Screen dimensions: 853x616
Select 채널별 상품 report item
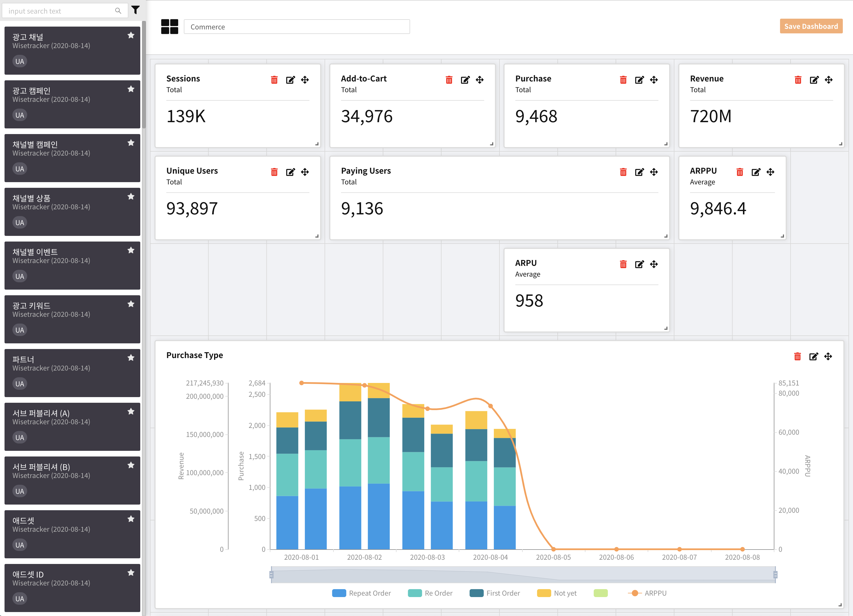pos(72,212)
